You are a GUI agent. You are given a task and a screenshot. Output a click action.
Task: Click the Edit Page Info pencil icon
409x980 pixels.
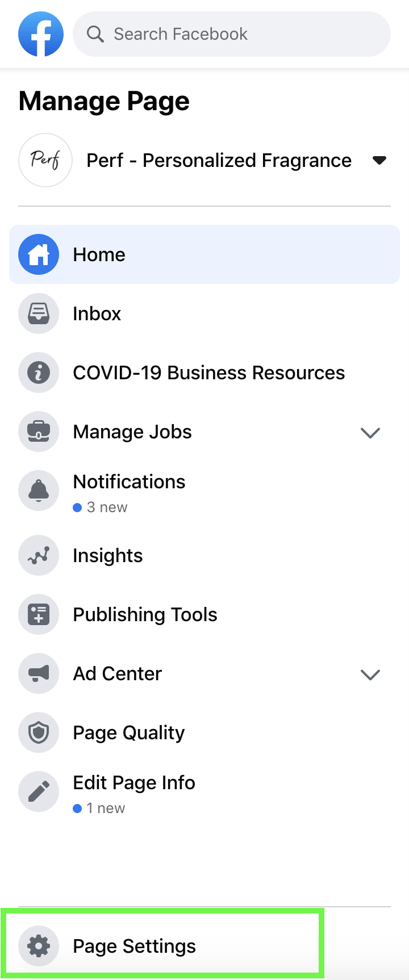(x=39, y=791)
